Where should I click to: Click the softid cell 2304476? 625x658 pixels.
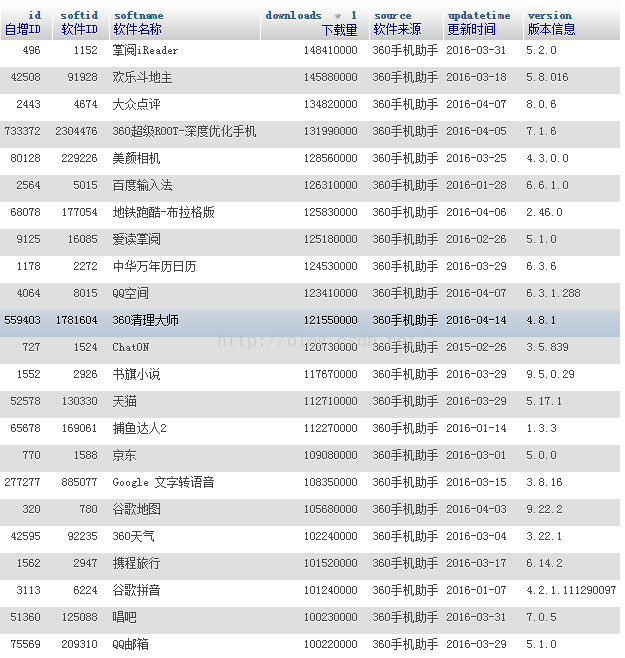click(76, 131)
